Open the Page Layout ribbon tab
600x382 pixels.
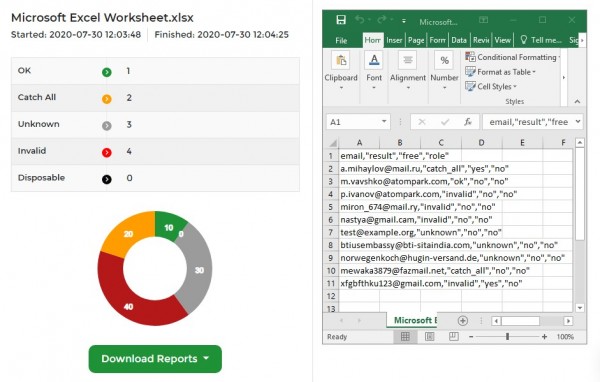point(416,40)
